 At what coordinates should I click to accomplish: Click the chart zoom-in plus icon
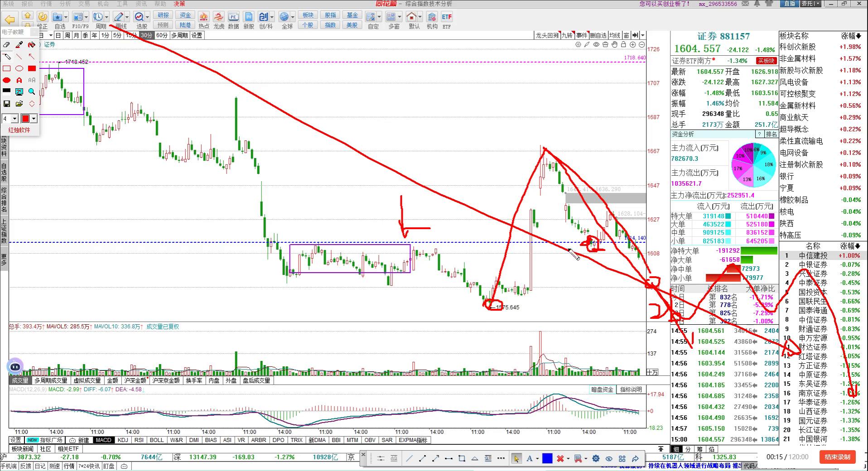click(632, 45)
